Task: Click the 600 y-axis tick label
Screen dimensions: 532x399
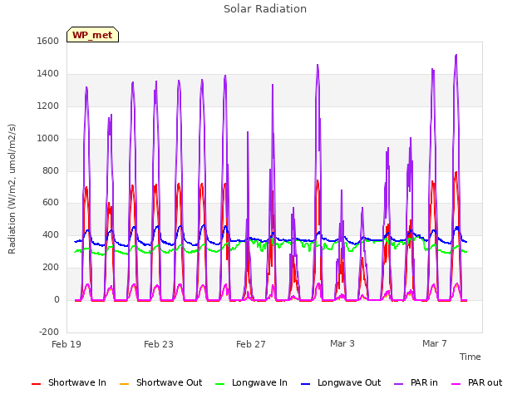Action: 51,203
